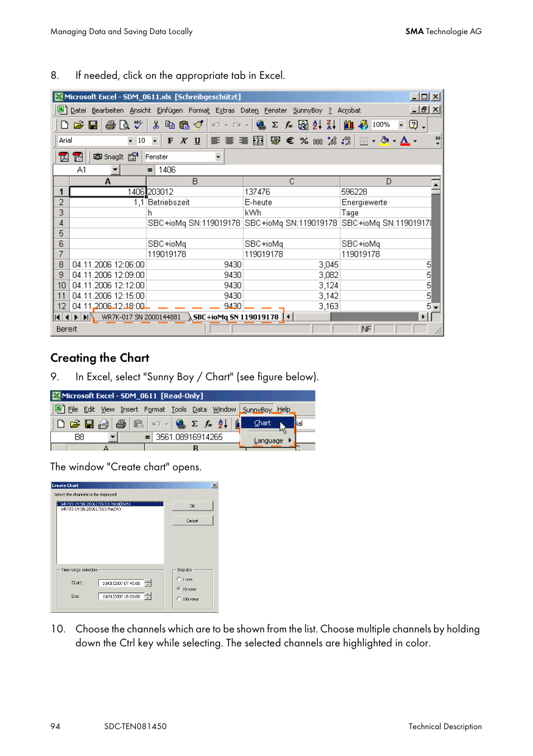The image size is (533, 756).
Task: Click Merge and Center icon
Action: tap(258, 141)
